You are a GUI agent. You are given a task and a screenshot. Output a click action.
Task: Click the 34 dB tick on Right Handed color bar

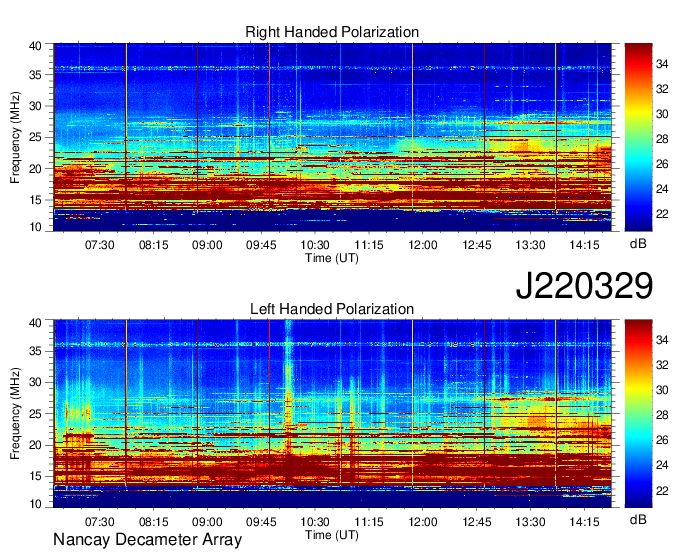pos(662,64)
